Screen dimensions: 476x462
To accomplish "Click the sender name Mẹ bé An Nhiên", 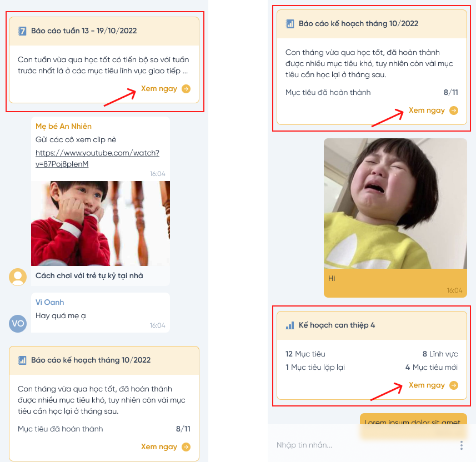I will pos(63,127).
